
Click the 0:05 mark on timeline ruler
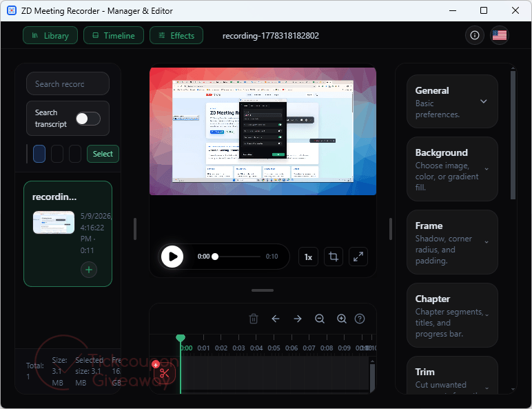[x=274, y=348]
